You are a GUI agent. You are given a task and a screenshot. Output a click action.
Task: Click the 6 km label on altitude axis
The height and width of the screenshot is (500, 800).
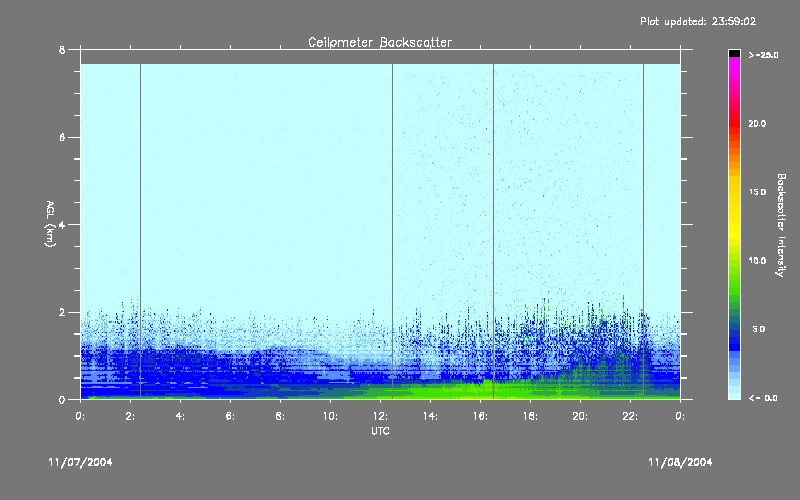click(x=62, y=137)
